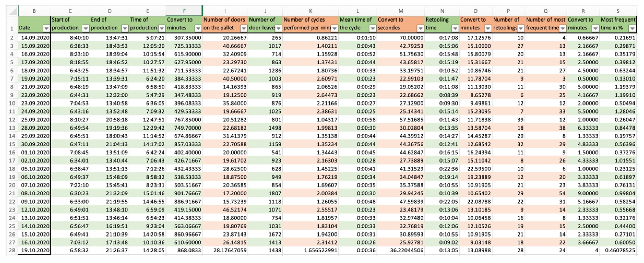Open Number of door leaves filter

pos(278,28)
